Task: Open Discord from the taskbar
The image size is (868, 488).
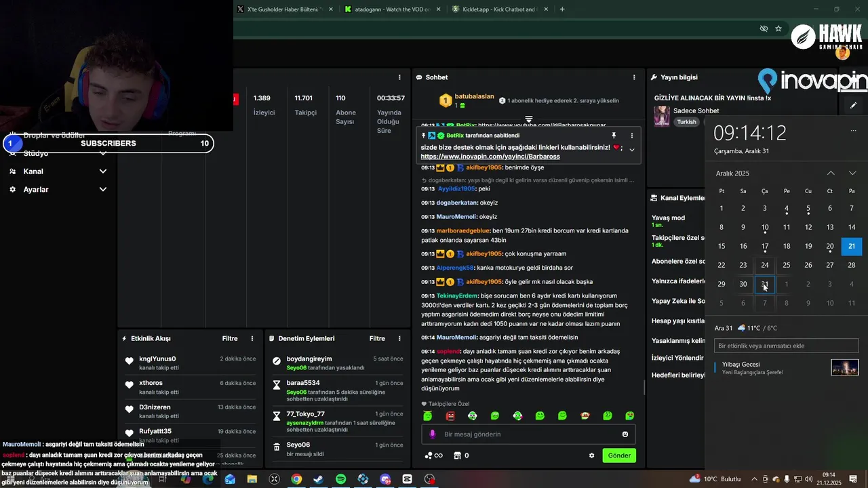Action: point(385,479)
